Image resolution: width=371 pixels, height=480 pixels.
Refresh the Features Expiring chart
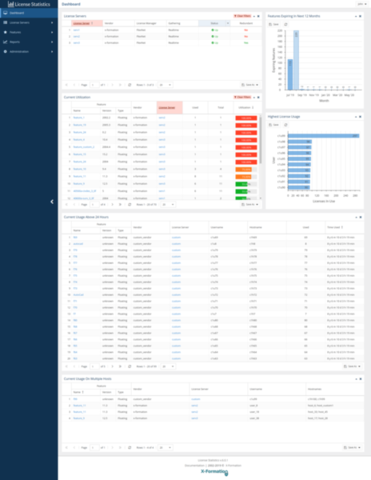click(286, 24)
